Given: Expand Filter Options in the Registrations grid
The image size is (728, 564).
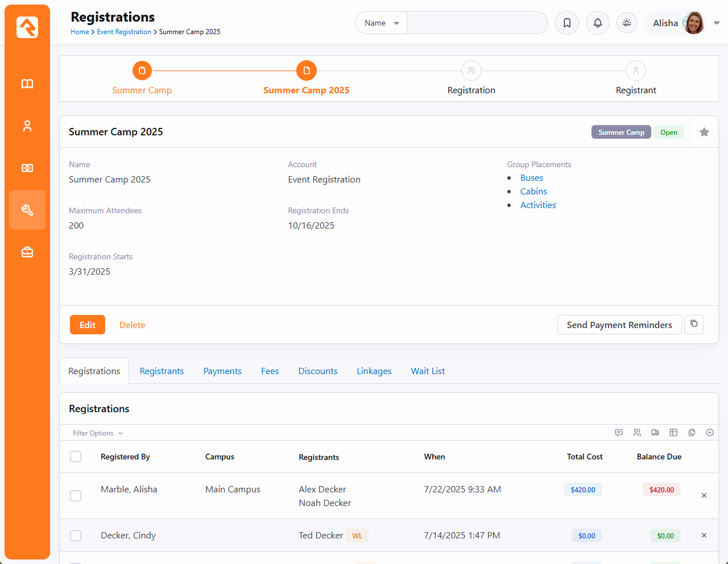Looking at the screenshot, I should point(97,433).
